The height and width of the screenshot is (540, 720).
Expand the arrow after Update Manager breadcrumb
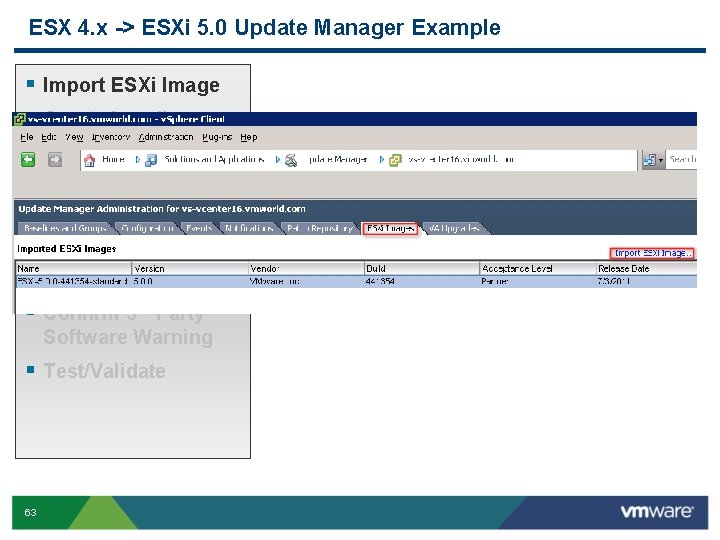[x=382, y=160]
